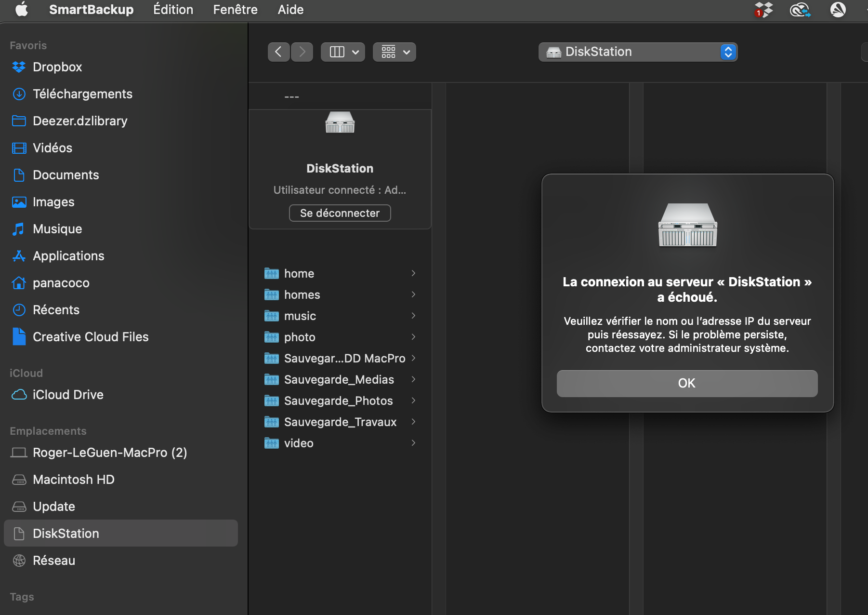Image resolution: width=868 pixels, height=615 pixels.
Task: Click the Creative Cloud menu bar icon
Action: pyautogui.click(x=800, y=10)
